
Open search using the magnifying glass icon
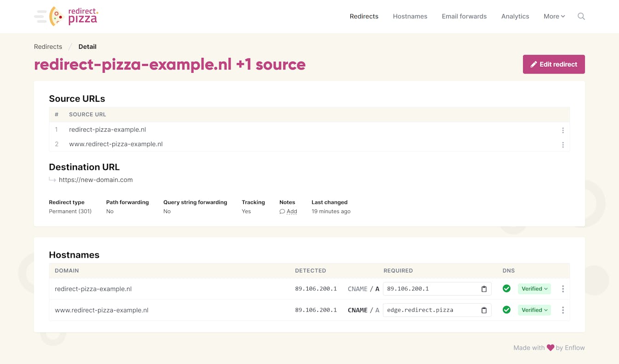[x=581, y=16]
